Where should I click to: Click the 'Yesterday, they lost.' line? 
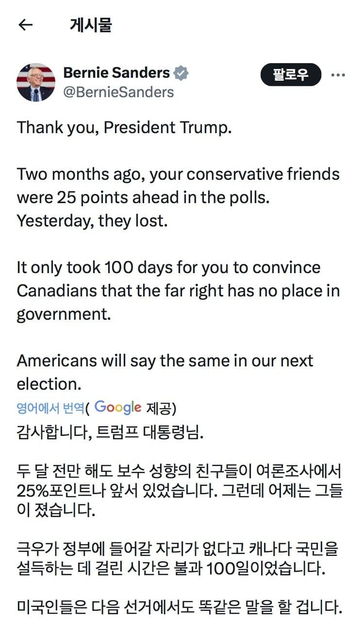coord(92,221)
